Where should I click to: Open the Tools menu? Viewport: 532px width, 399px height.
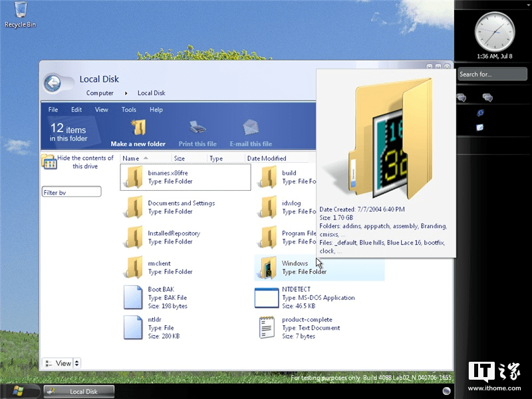point(128,110)
